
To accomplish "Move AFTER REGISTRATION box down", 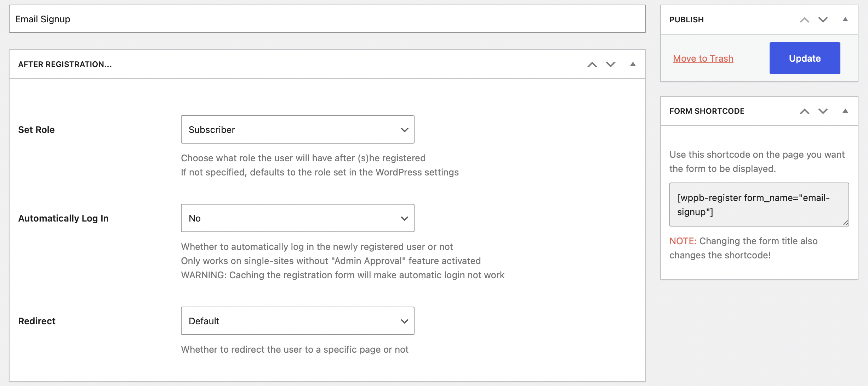I will pos(610,64).
